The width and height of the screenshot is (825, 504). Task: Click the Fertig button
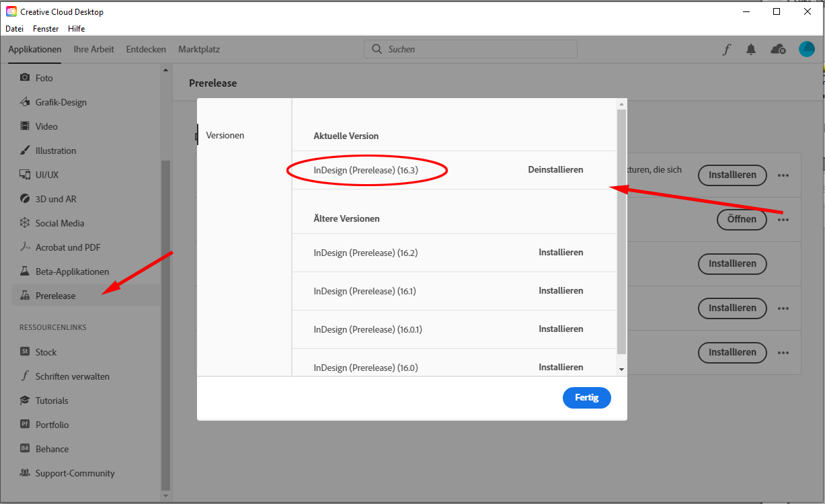586,397
